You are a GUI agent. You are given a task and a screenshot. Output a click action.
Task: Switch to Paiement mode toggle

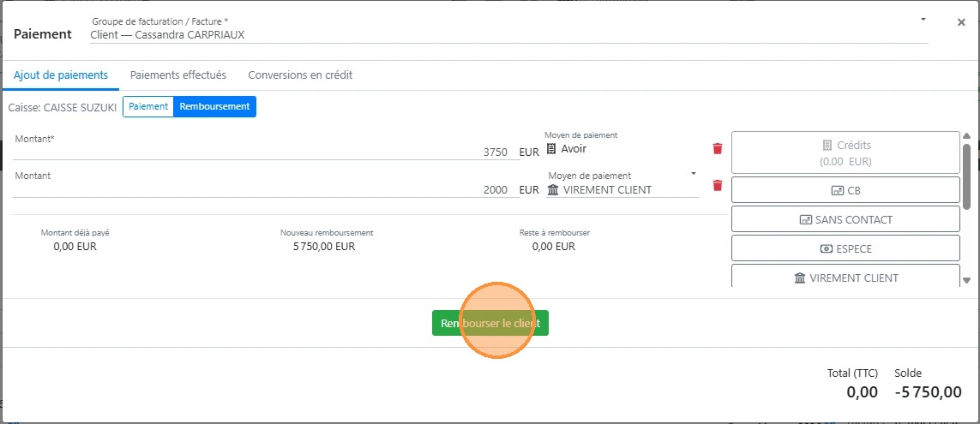coord(148,106)
